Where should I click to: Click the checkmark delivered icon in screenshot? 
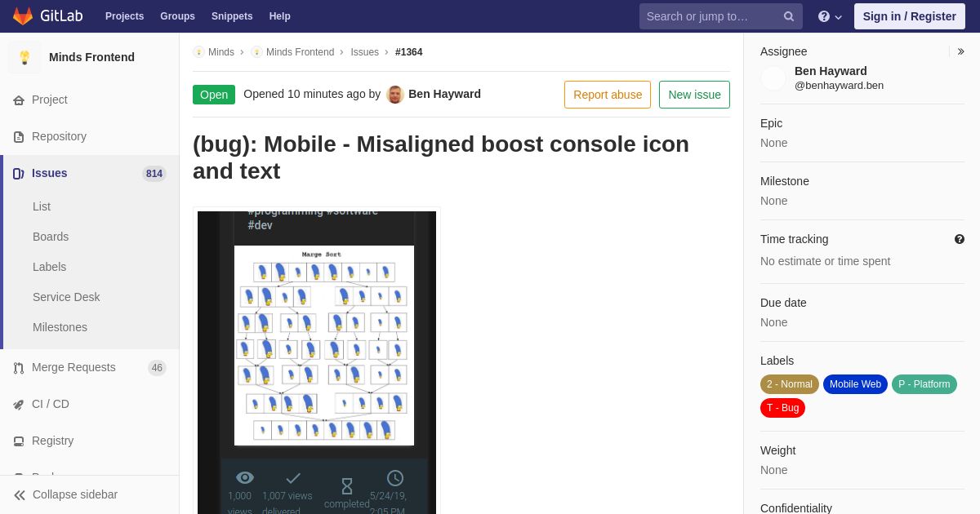pyautogui.click(x=293, y=478)
